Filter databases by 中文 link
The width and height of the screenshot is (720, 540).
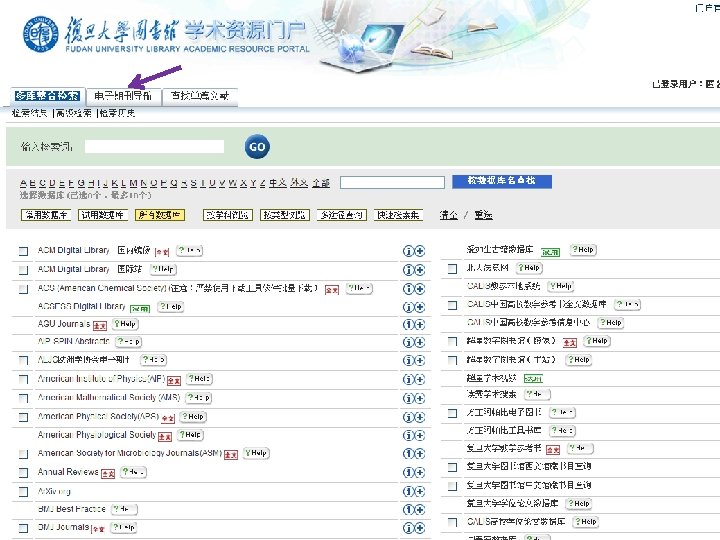[x=278, y=183]
